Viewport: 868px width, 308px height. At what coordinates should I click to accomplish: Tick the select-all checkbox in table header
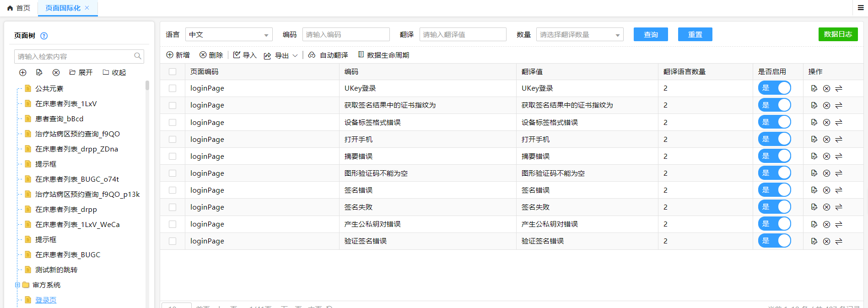(173, 71)
